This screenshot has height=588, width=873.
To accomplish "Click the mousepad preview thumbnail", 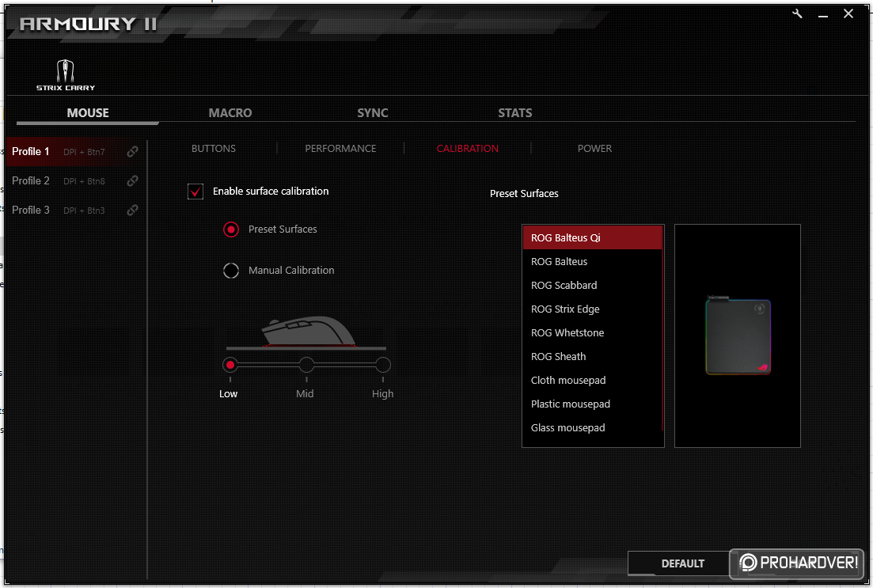I will [x=738, y=336].
